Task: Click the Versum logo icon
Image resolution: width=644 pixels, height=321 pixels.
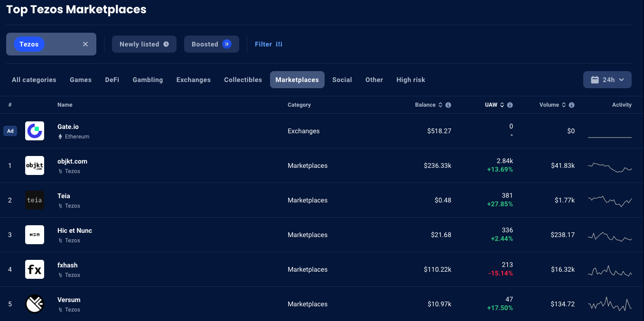Action: click(35, 304)
